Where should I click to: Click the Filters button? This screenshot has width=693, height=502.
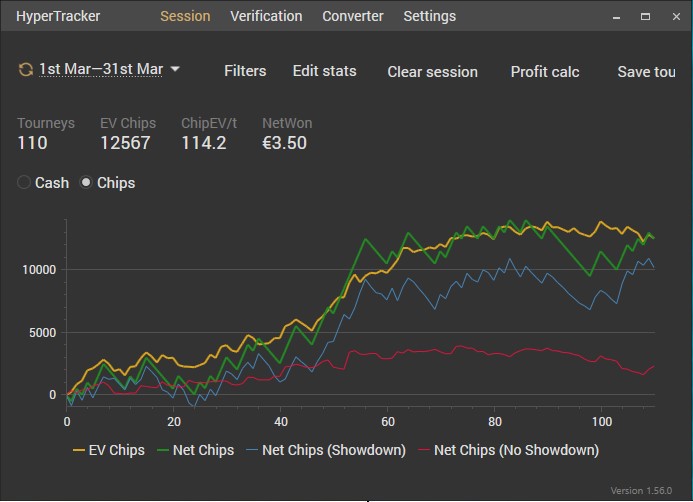pos(245,71)
